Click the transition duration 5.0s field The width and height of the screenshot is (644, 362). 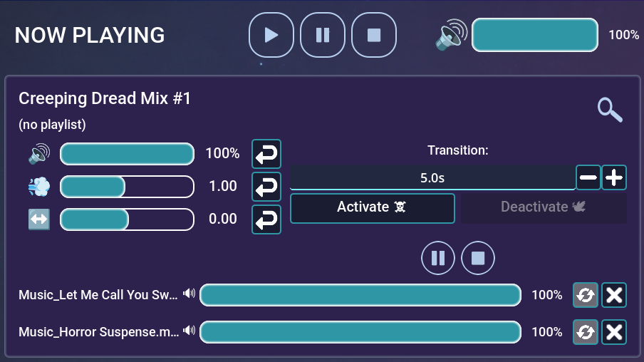pyautogui.click(x=432, y=178)
